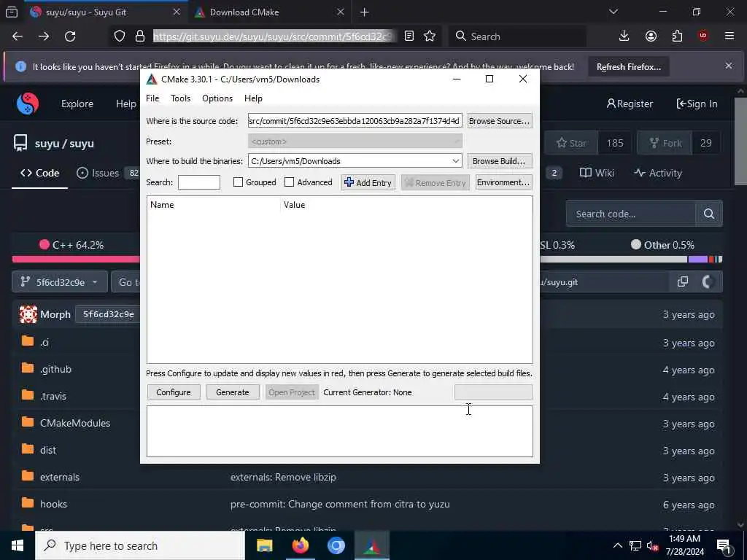Open the .github folder
The image size is (747, 560).
[x=55, y=369]
